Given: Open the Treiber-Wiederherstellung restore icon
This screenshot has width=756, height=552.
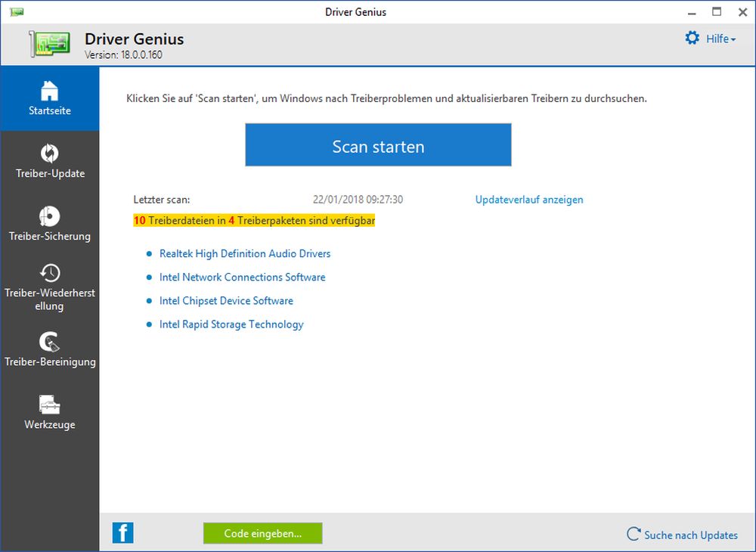Looking at the screenshot, I should (49, 273).
